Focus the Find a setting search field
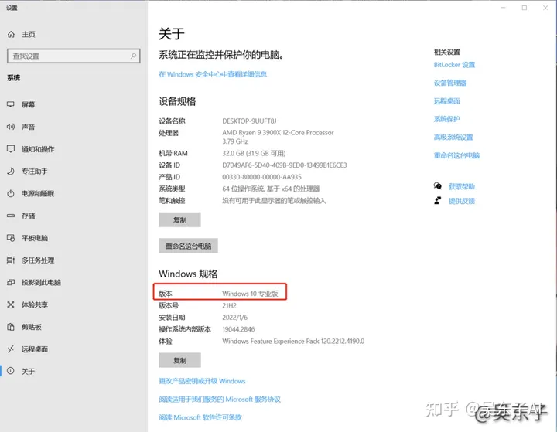 click(x=74, y=56)
